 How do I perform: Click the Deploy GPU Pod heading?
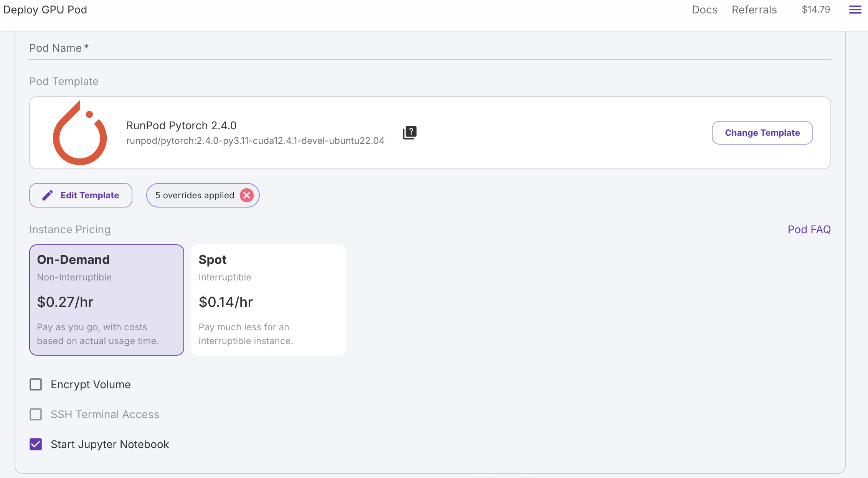(x=45, y=10)
